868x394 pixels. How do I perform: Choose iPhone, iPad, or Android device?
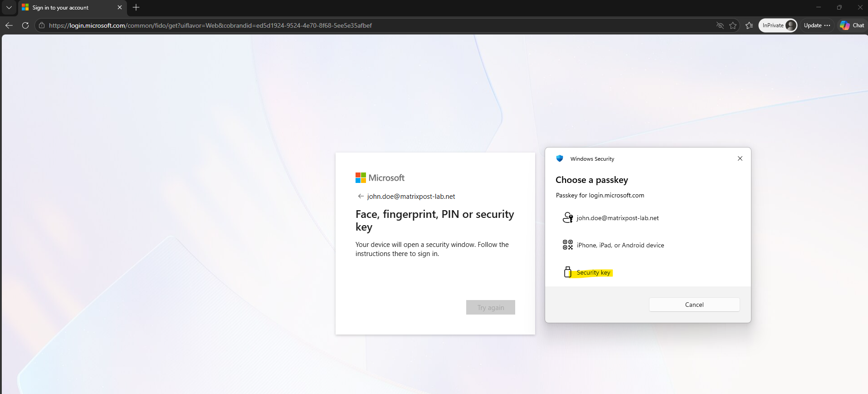[648, 245]
